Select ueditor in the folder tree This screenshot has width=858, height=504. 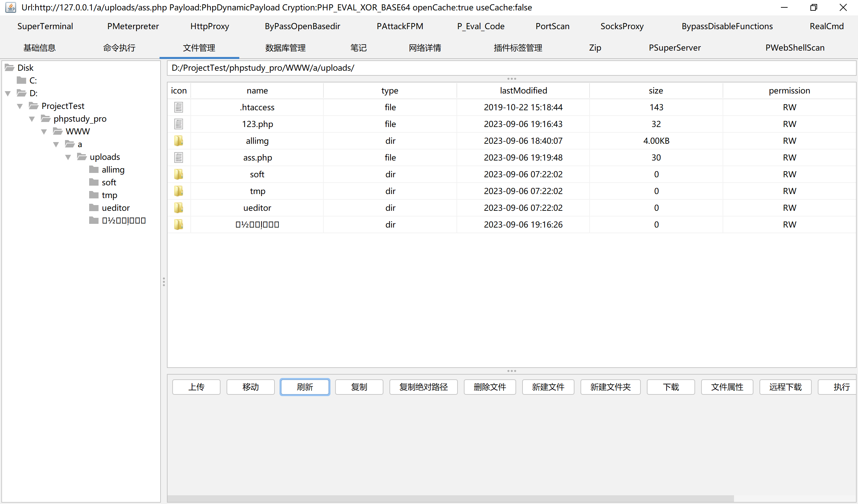click(116, 208)
